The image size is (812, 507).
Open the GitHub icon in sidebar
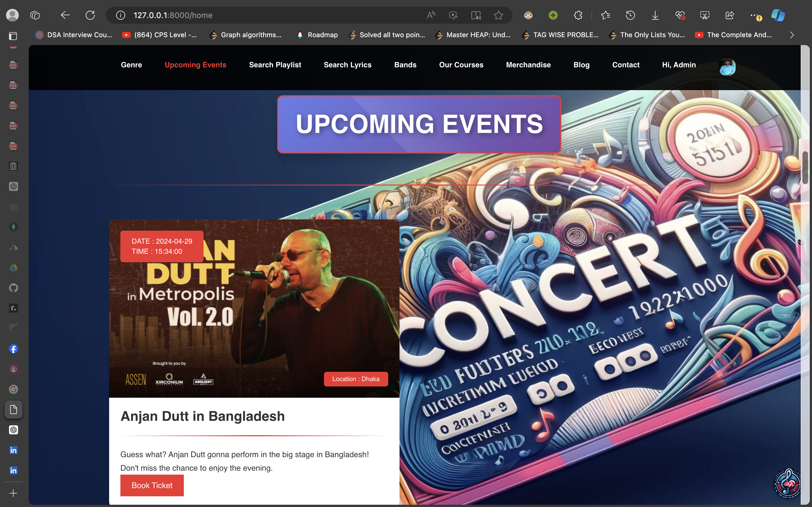coord(14,288)
